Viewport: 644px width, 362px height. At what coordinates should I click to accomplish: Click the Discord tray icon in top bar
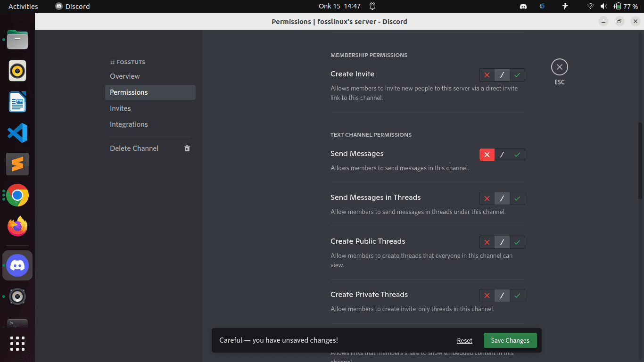tap(523, 6)
